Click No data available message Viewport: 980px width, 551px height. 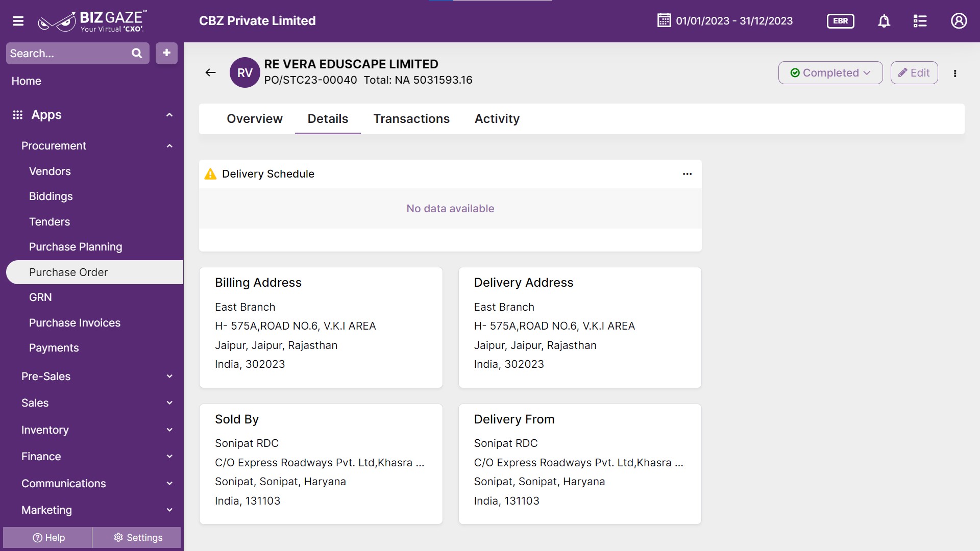pos(450,209)
